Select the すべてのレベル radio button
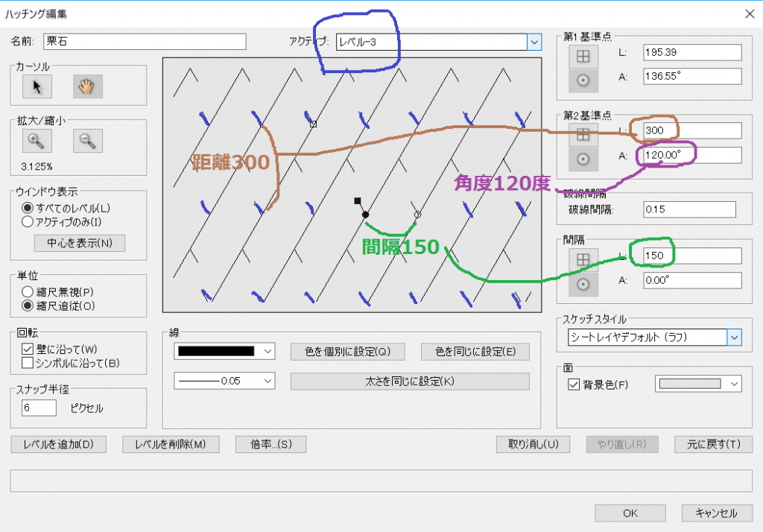The height and width of the screenshot is (532, 763). pyautogui.click(x=28, y=208)
